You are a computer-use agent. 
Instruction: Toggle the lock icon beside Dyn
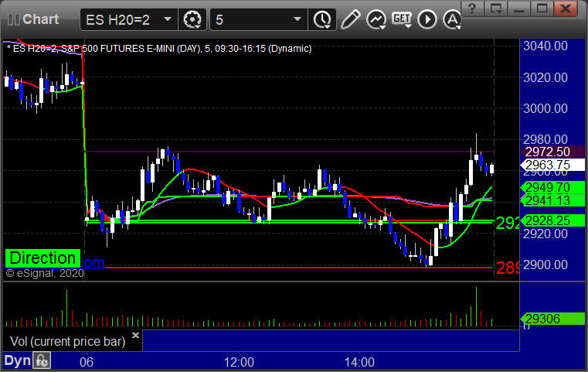click(x=42, y=360)
